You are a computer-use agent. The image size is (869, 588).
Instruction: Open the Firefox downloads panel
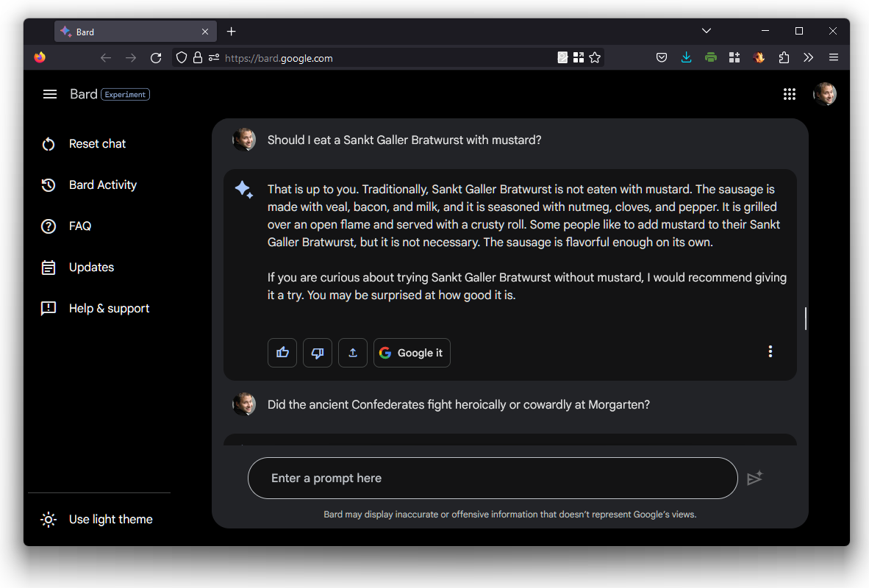pyautogui.click(x=686, y=57)
